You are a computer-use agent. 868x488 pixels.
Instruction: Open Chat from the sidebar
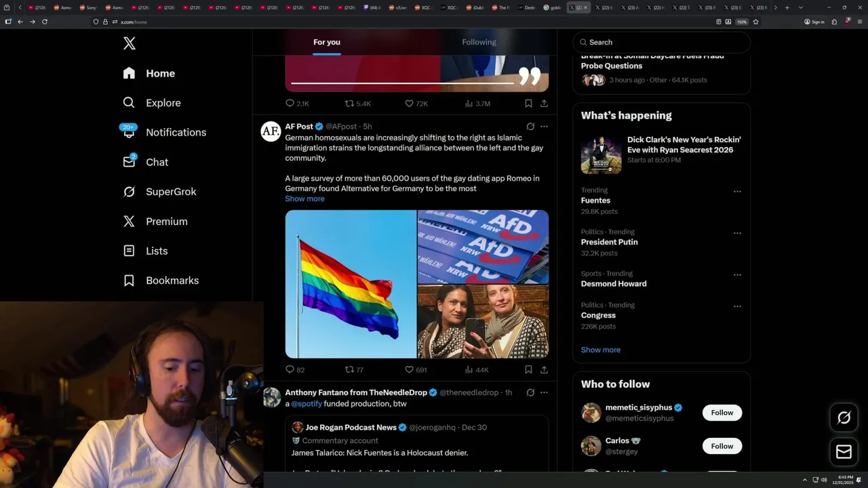[145, 162]
